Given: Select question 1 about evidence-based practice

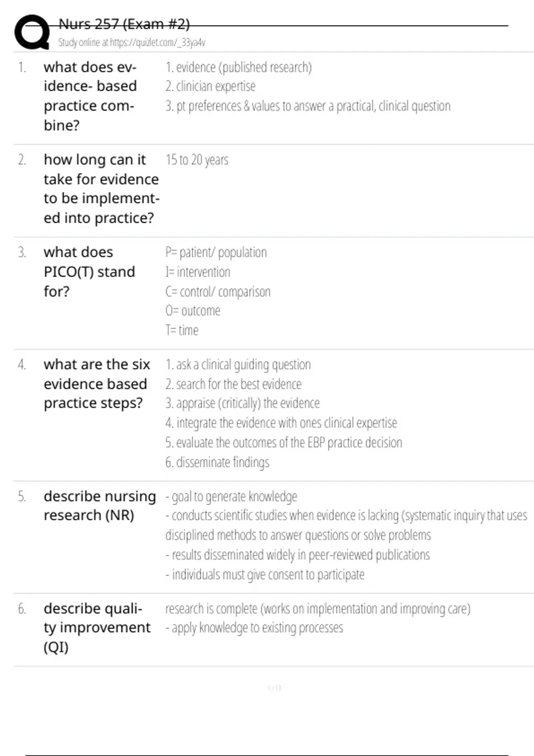Looking at the screenshot, I should pyautogui.click(x=90, y=96).
